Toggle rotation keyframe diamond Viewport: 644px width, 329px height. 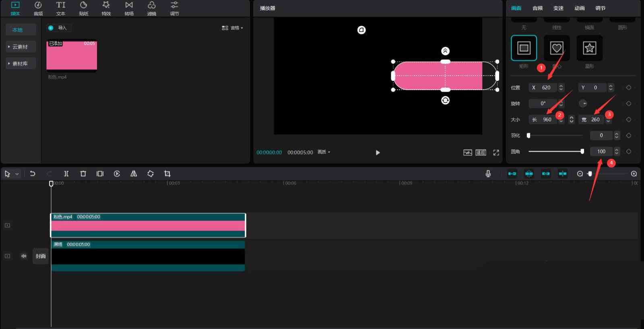click(x=629, y=103)
